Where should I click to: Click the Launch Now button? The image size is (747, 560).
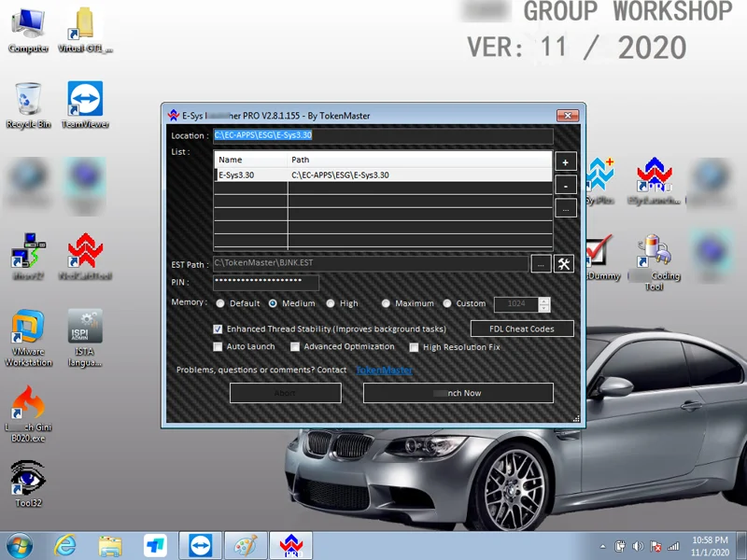[458, 393]
